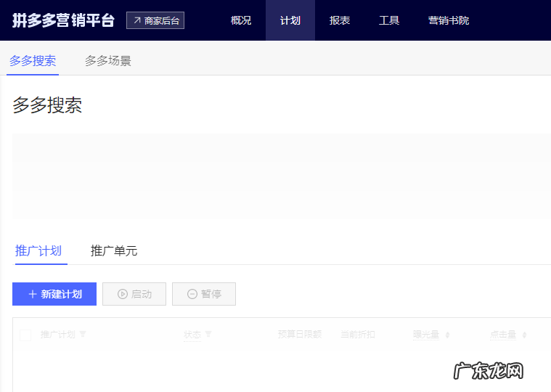Sort by 点击量 using its sort arrows
Viewport: 551px width, 392px height.
click(524, 335)
